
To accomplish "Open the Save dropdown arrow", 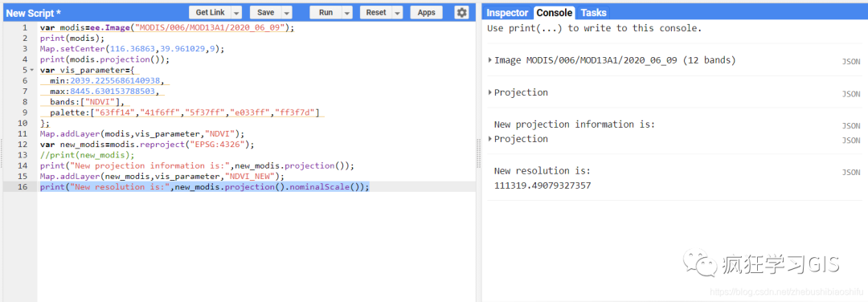I will [x=287, y=13].
